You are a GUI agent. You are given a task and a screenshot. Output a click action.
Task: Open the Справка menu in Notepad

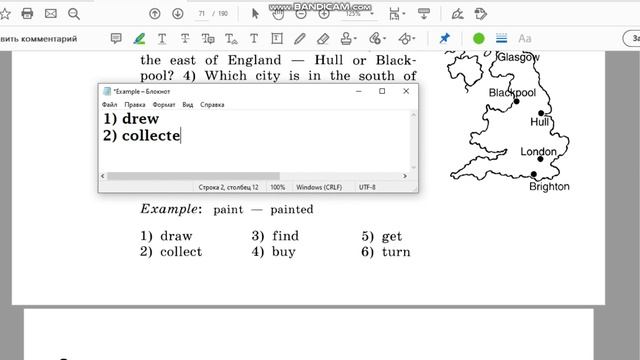tap(212, 104)
